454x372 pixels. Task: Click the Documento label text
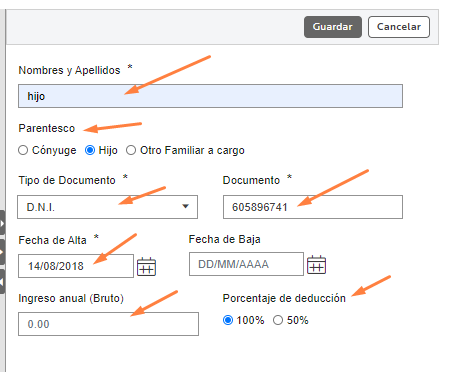251,180
